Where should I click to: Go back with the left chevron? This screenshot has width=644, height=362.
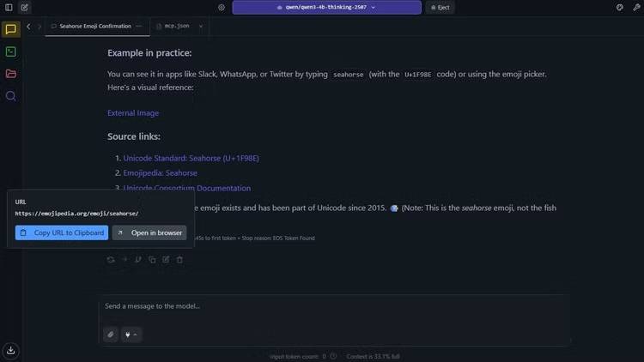28,27
